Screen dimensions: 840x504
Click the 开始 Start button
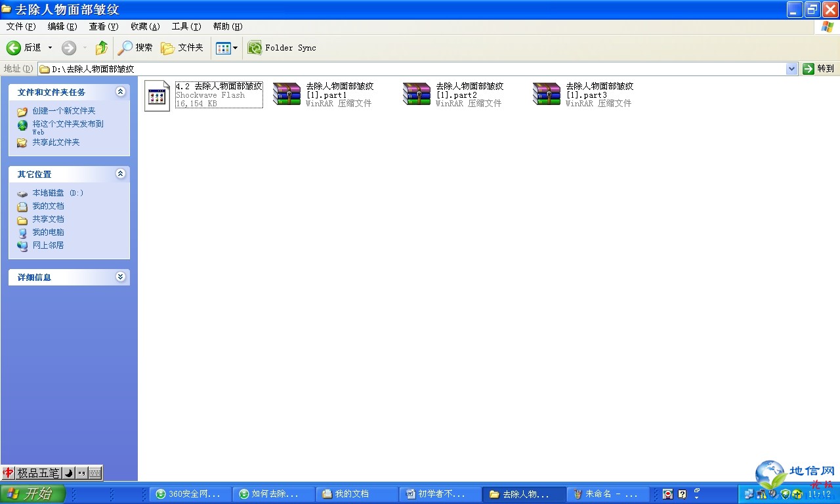pyautogui.click(x=33, y=494)
